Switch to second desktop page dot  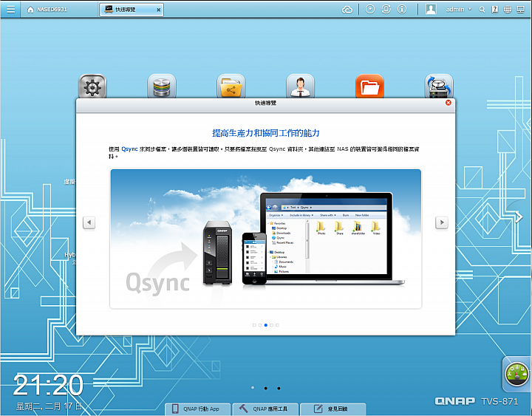pos(266,388)
